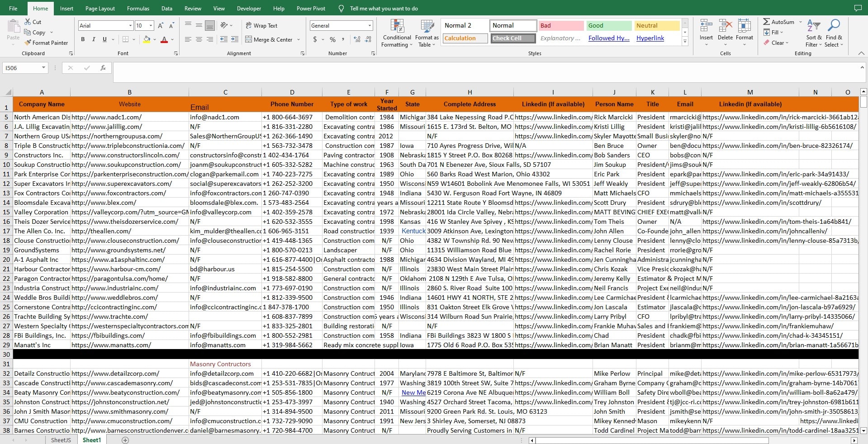Click the Decrease Decimal icon
This screenshot has width=868, height=444.
tap(369, 39)
